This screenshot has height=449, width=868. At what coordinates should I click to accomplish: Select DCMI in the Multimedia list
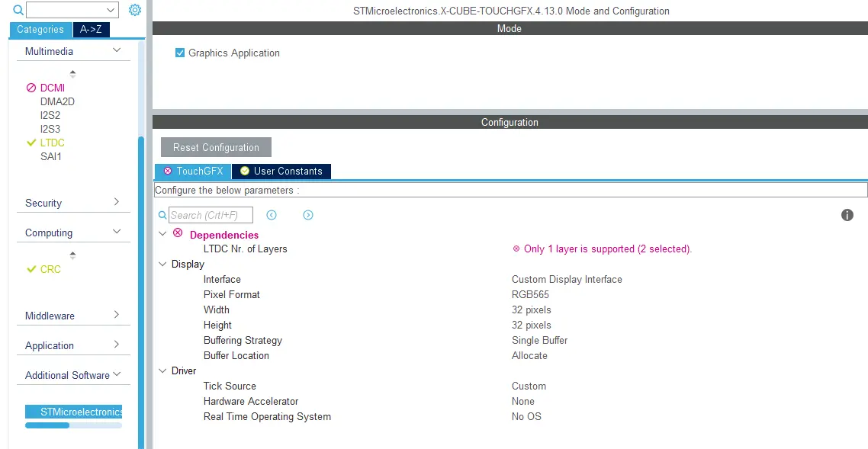pos(53,88)
